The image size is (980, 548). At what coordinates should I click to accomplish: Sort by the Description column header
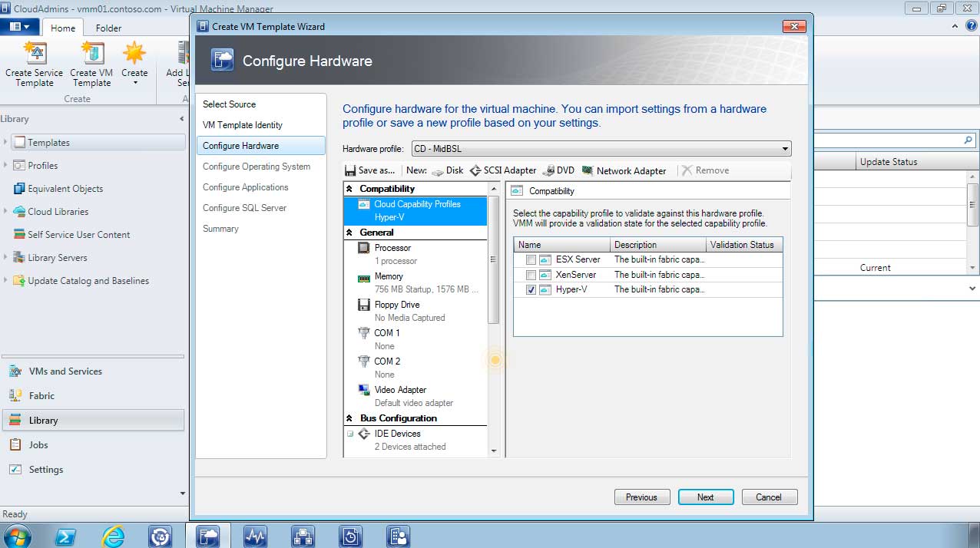point(658,245)
